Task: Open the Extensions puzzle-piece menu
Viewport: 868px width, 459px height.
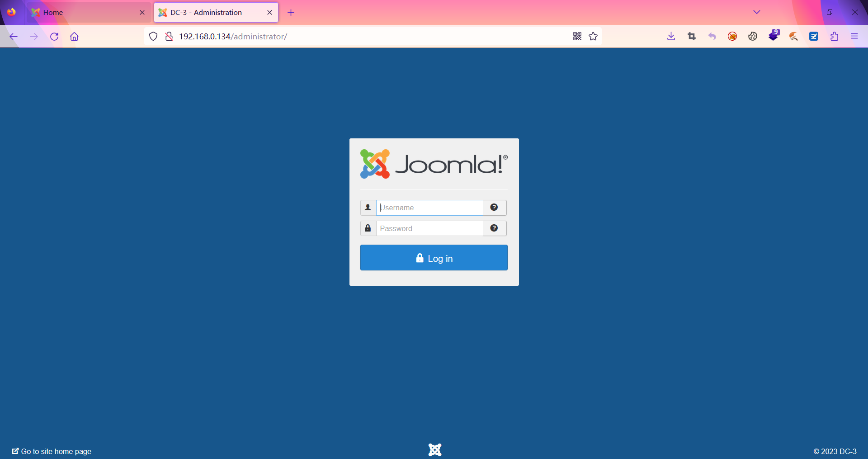Action: (x=835, y=37)
